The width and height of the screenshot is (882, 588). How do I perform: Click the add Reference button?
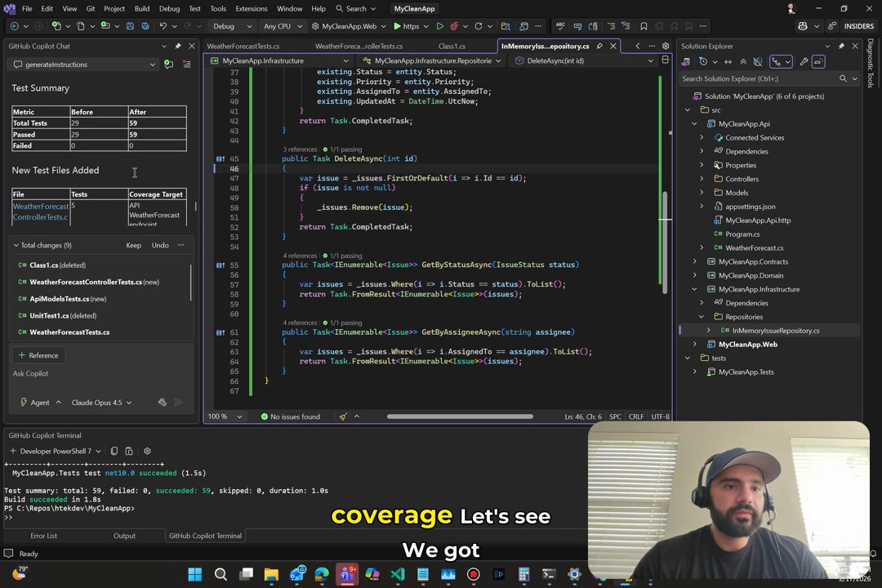tap(38, 355)
